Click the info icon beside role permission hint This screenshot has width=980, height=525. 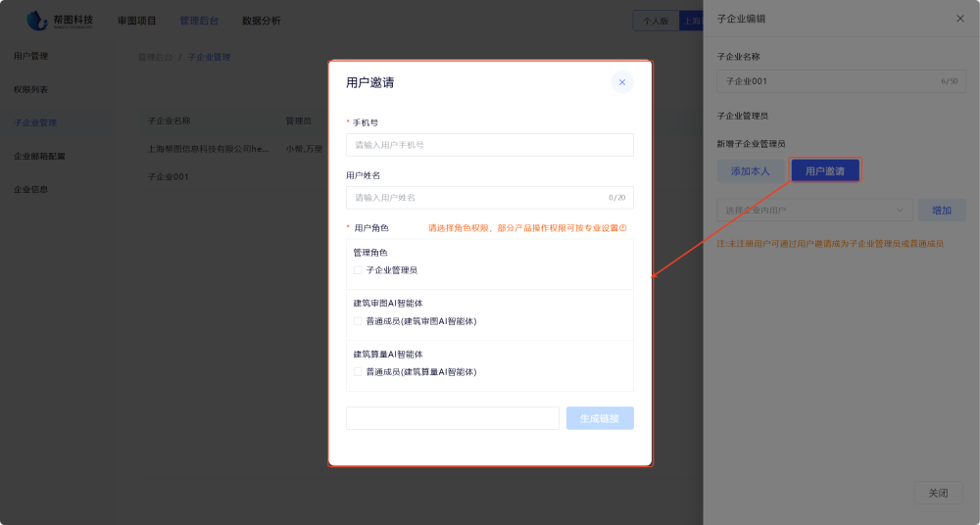click(622, 228)
